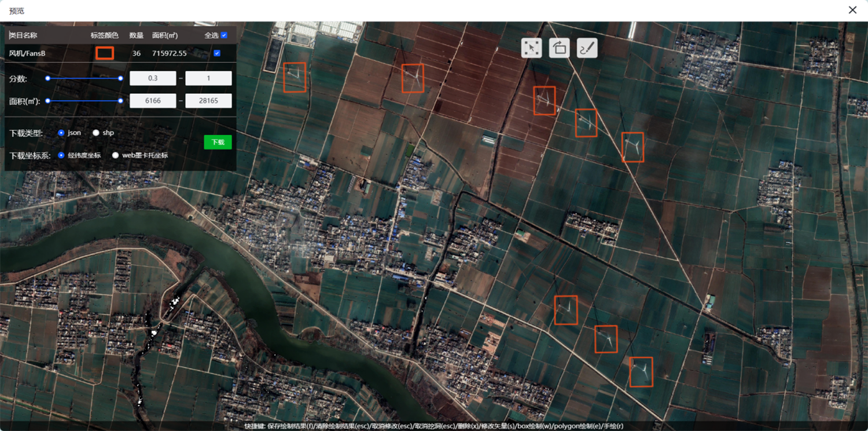868x431 pixels.
Task: Choose json as download type
Action: pos(61,133)
